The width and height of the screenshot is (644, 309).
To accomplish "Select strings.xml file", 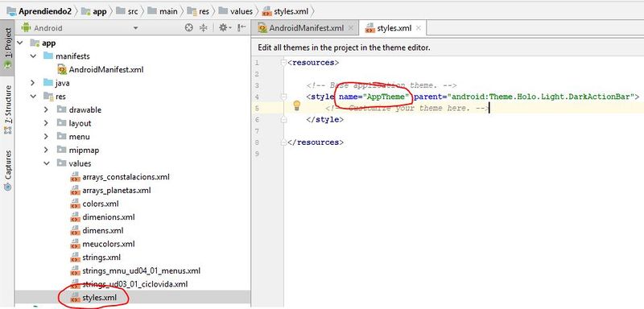I will pos(101,257).
